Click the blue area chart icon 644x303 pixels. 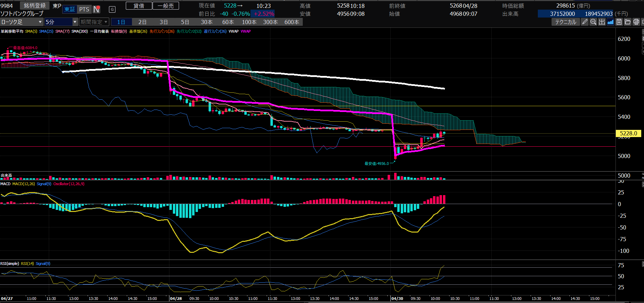[x=610, y=22]
